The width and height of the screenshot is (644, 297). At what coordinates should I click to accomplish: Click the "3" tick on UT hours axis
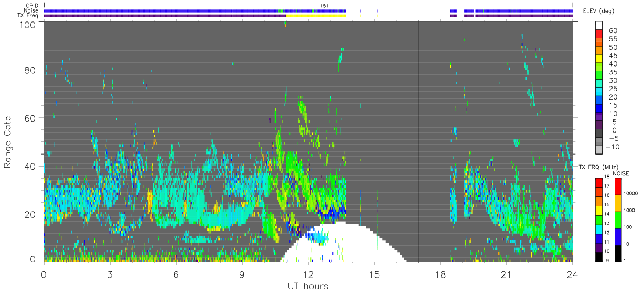pos(110,274)
